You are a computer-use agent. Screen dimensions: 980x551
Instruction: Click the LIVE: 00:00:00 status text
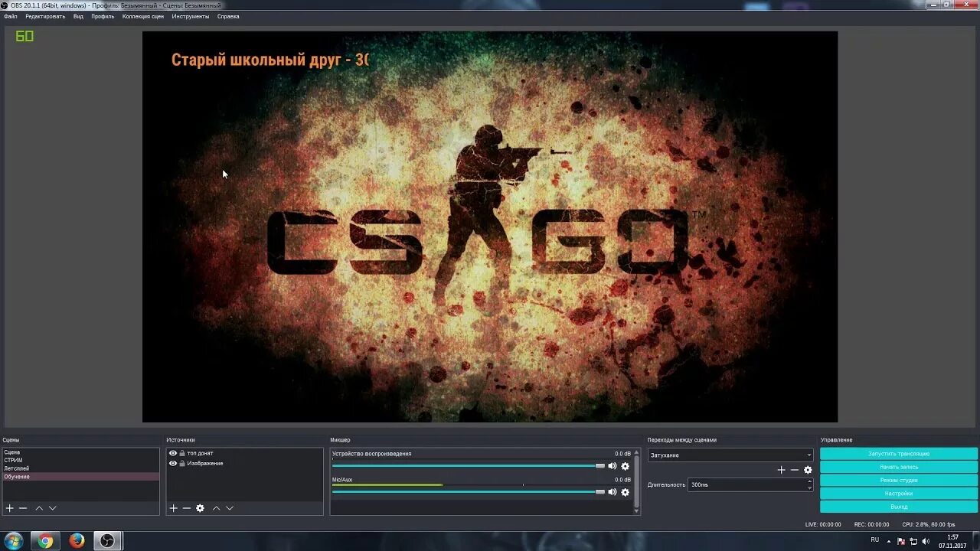(x=823, y=524)
